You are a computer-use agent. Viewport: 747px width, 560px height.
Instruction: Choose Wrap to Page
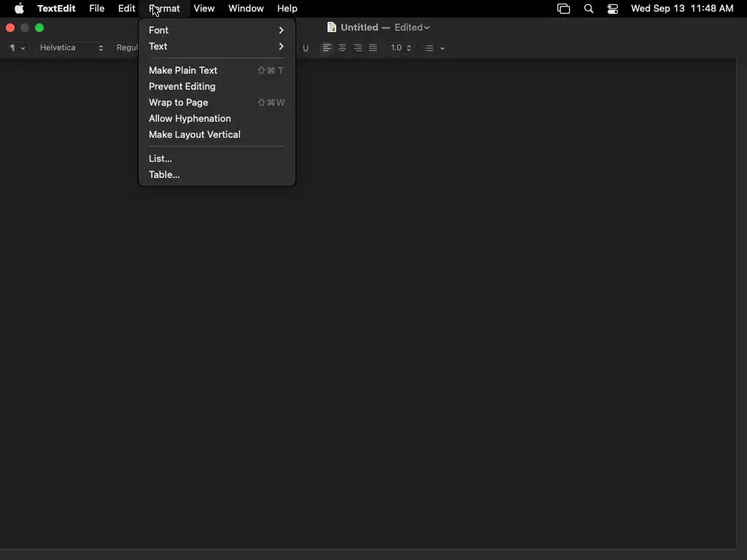pos(217,102)
